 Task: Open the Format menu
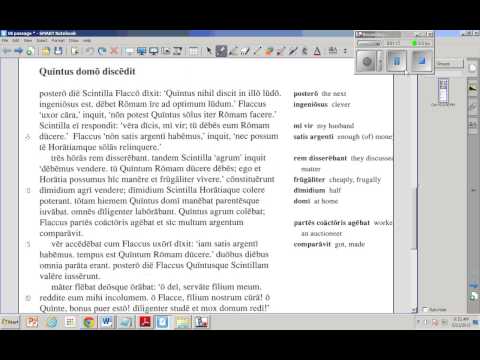[x=58, y=41]
